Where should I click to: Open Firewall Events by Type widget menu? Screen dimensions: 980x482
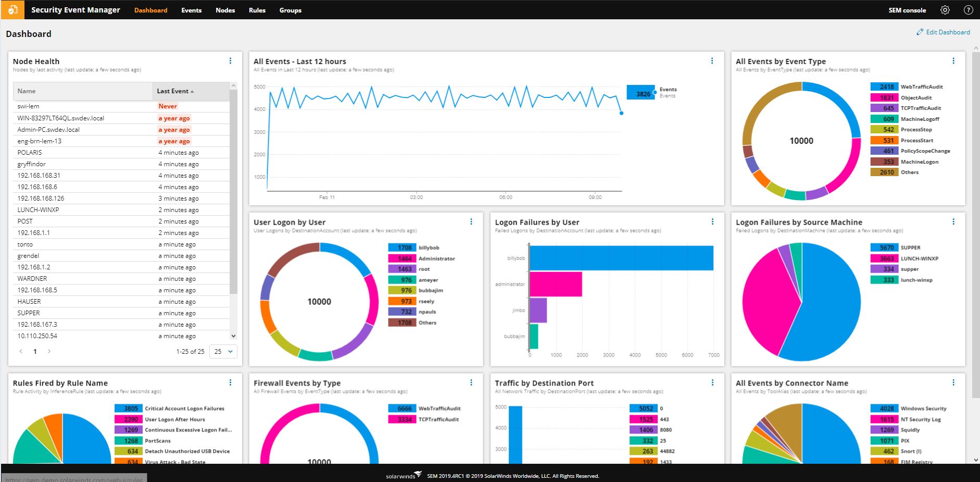click(471, 382)
